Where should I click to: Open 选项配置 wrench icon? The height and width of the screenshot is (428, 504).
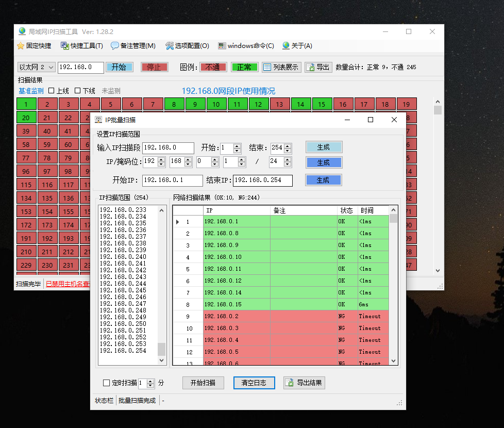170,46
